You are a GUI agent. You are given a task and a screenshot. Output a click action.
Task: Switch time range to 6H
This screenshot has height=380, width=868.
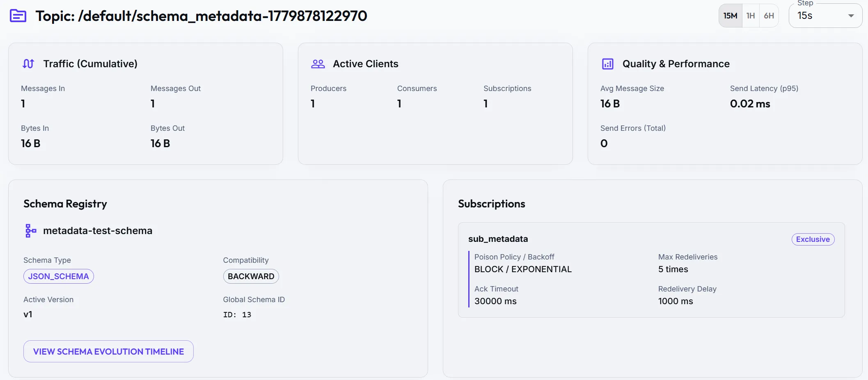pyautogui.click(x=769, y=16)
